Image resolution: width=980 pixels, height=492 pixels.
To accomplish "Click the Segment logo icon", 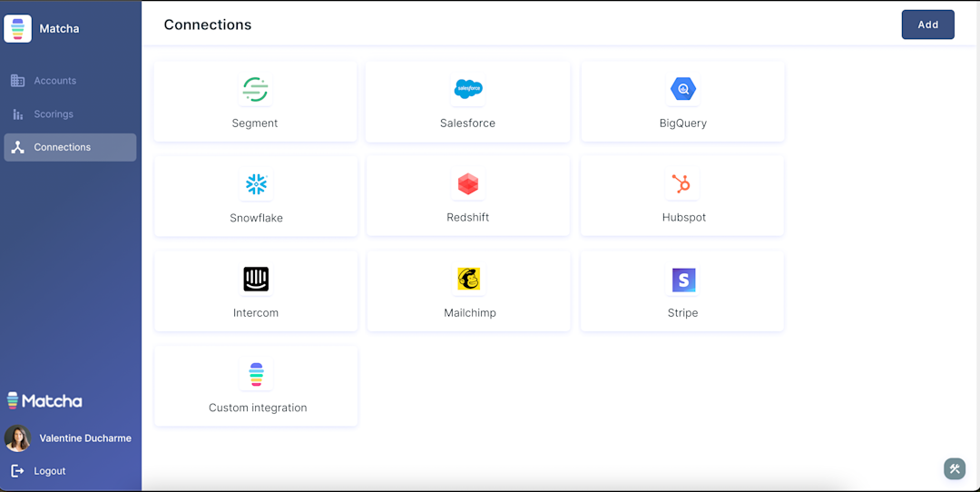I will [x=255, y=89].
